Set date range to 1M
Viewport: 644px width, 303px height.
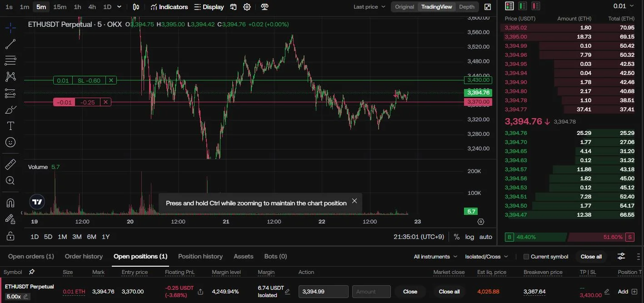(62, 237)
